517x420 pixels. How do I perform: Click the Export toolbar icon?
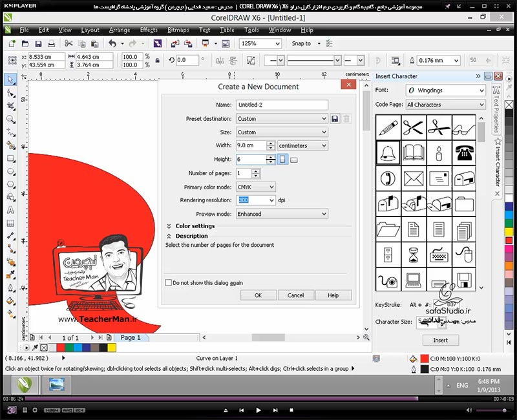(x=188, y=43)
